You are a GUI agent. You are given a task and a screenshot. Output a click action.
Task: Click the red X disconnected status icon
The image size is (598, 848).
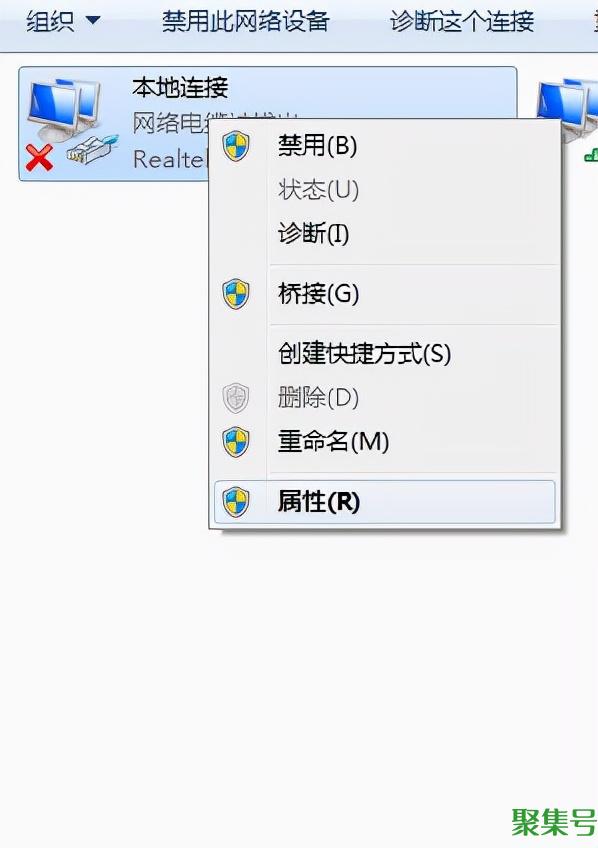39,158
